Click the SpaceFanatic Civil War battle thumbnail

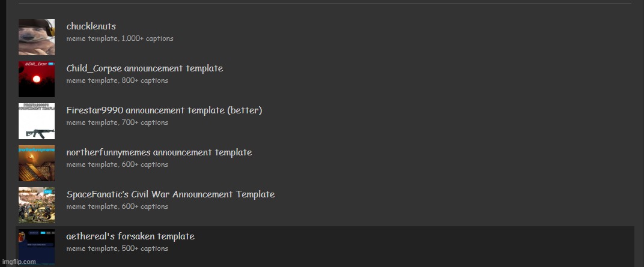[37, 205]
